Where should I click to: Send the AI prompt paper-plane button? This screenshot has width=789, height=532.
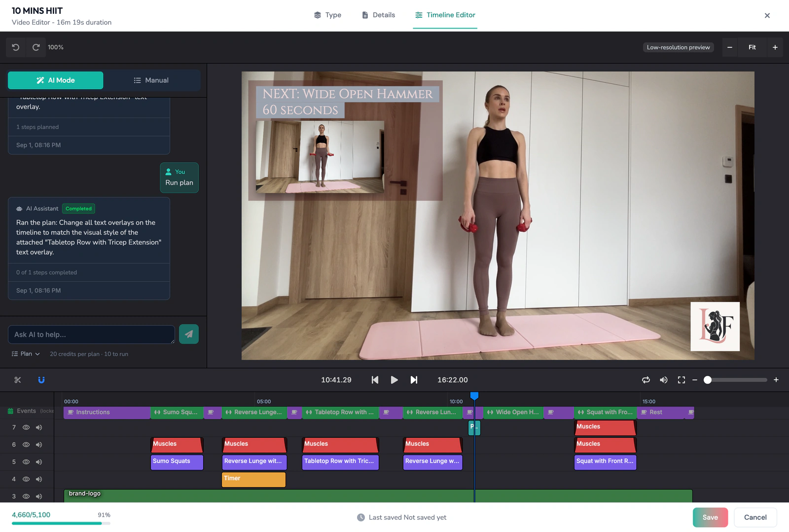click(x=189, y=334)
